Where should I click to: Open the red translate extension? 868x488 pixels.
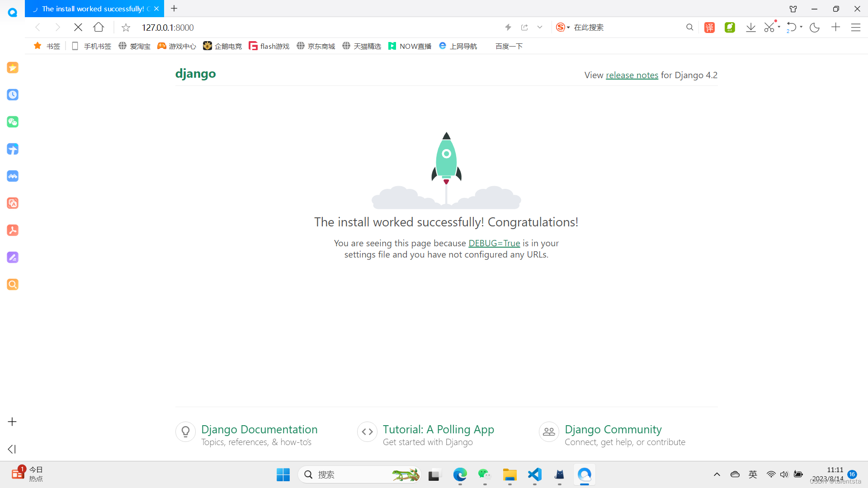click(x=709, y=28)
